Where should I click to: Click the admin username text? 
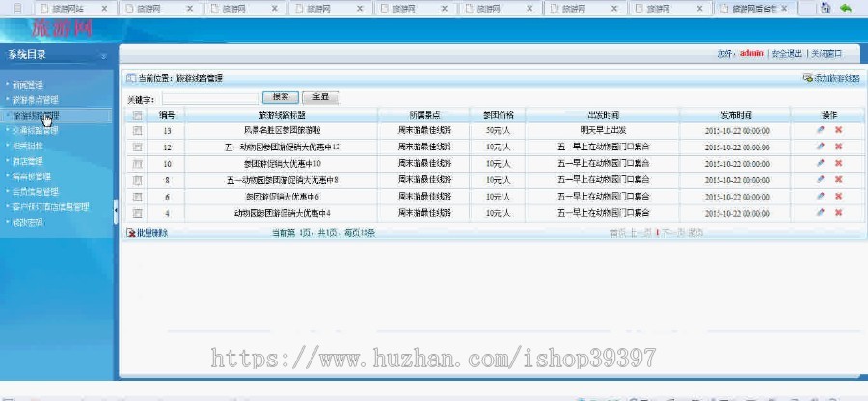point(751,54)
